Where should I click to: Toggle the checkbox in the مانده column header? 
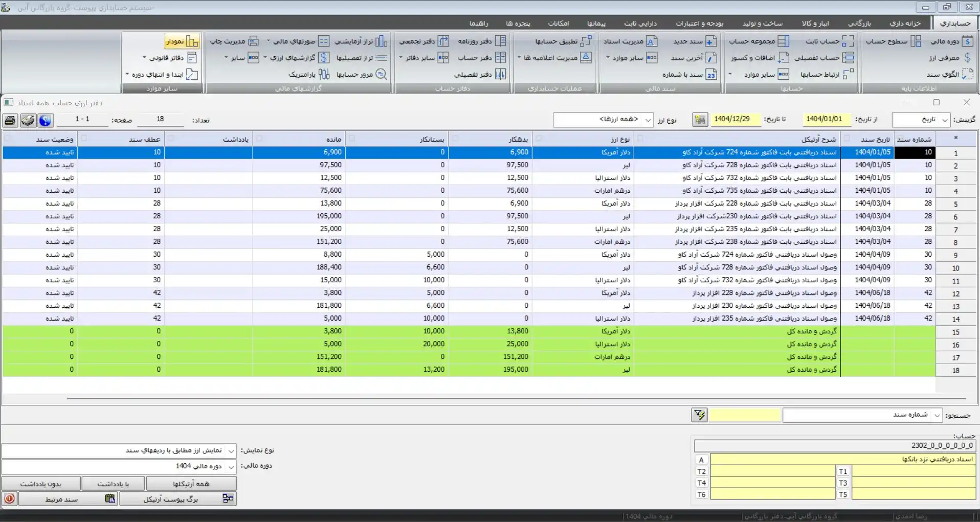coord(352,139)
